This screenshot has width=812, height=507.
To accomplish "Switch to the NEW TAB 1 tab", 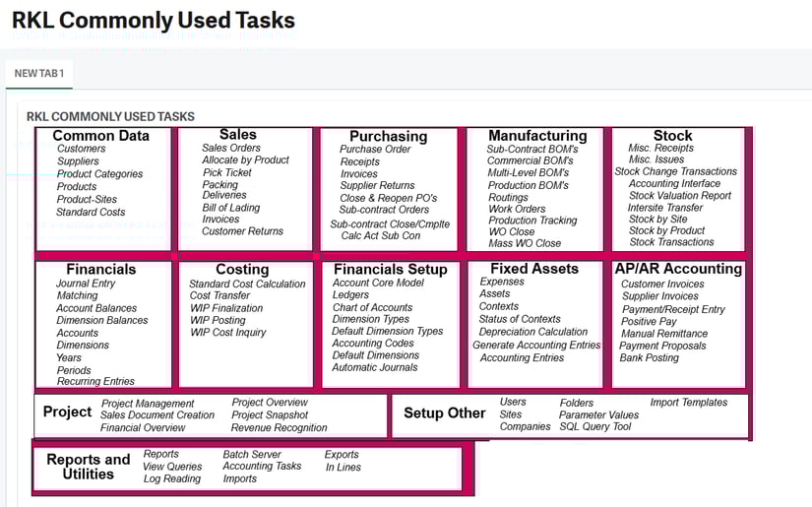I will [x=39, y=74].
